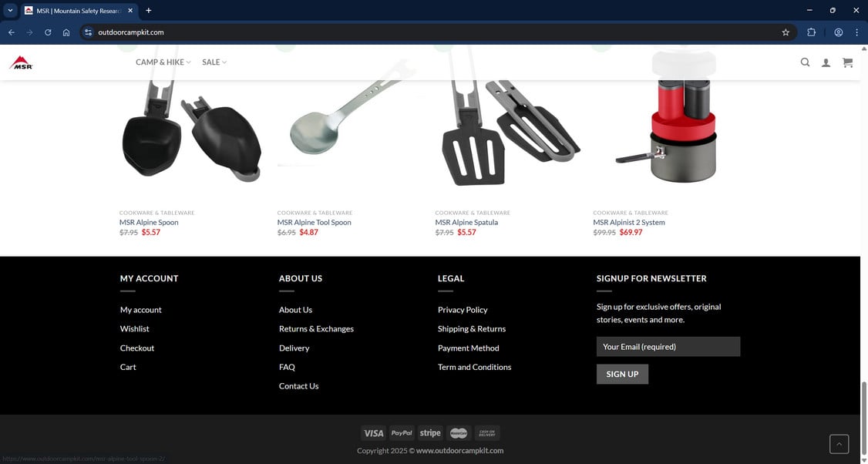868x464 pixels.
Task: Click the SIGN UP newsletter button
Action: 622,374
